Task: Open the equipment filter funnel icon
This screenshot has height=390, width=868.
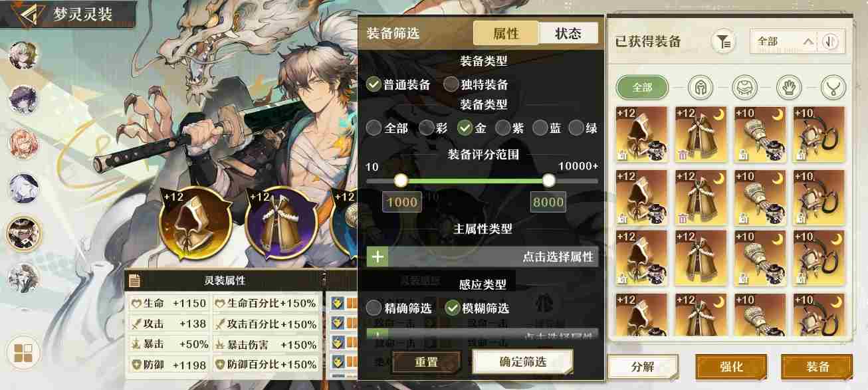Action: [x=723, y=42]
